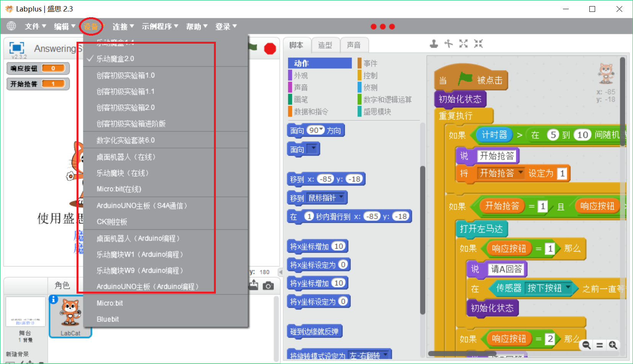
Task: Choose 数字化实验套装6.0 device
Action: pos(166,140)
